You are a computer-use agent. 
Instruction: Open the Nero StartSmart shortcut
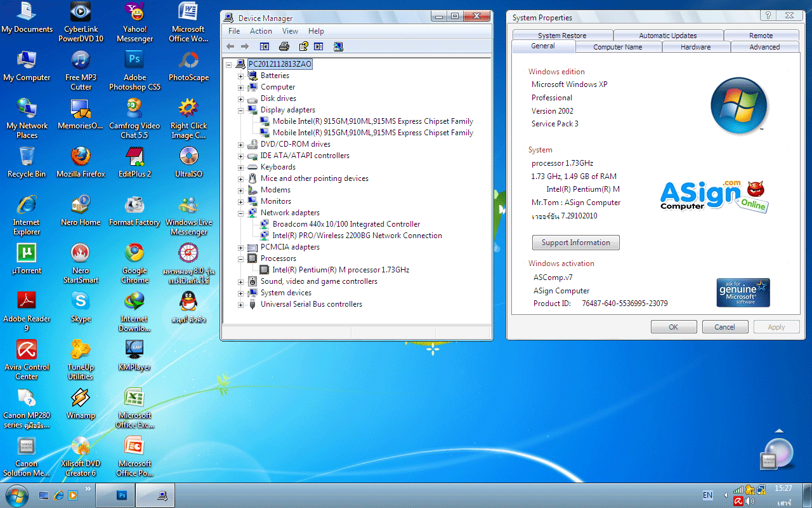81,264
